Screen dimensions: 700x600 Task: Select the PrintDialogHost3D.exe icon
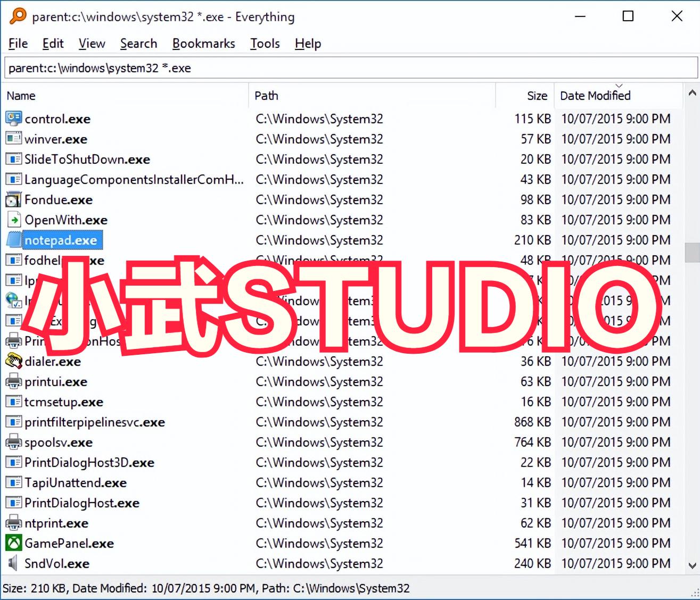point(13,462)
